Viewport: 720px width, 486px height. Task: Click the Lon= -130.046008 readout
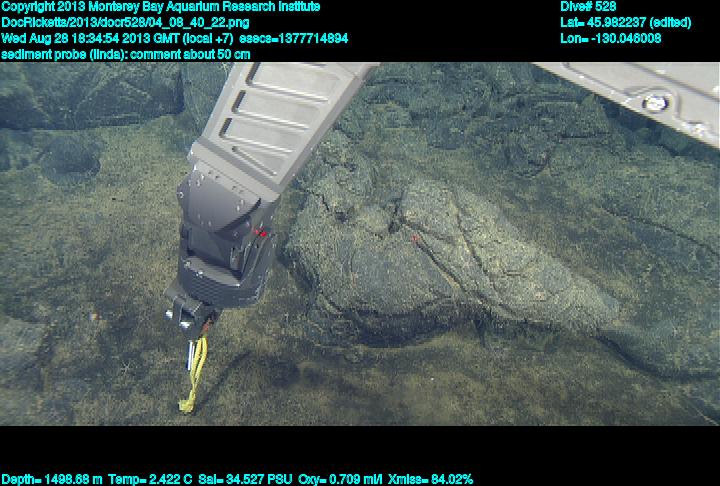coord(611,38)
